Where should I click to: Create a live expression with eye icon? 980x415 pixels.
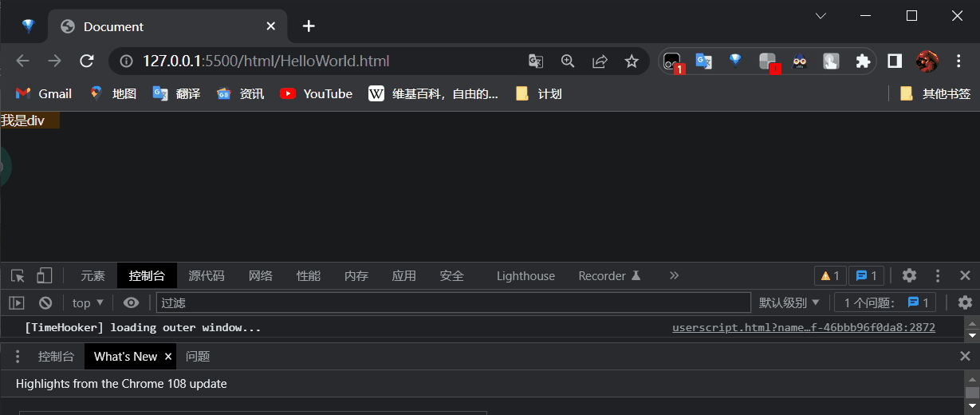(132, 302)
